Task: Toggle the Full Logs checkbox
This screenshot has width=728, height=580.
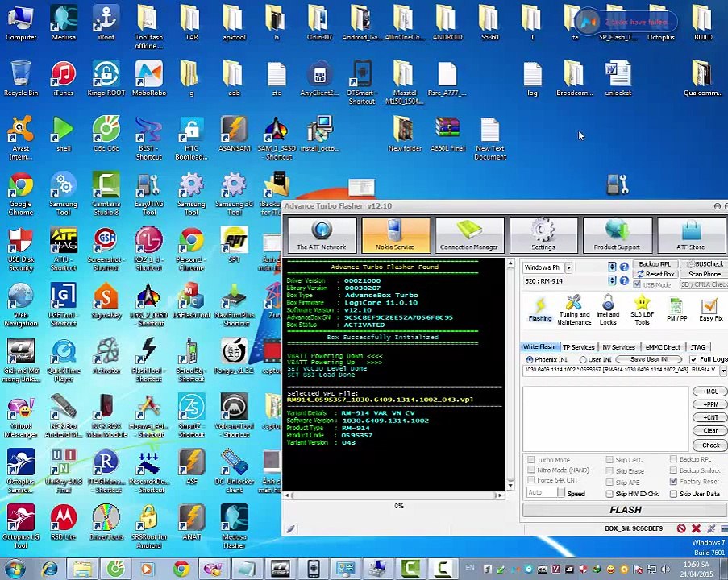Action: pos(693,359)
